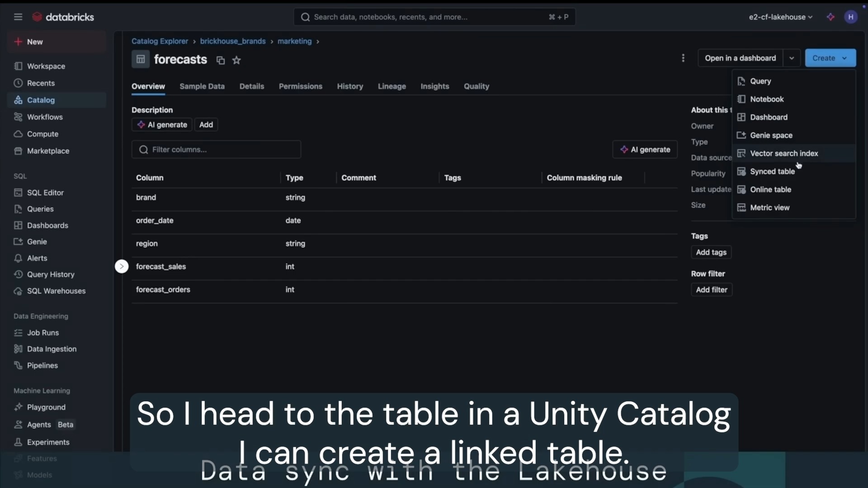Open Workspace from the sidebar
Image resolution: width=868 pixels, height=488 pixels.
57,66
